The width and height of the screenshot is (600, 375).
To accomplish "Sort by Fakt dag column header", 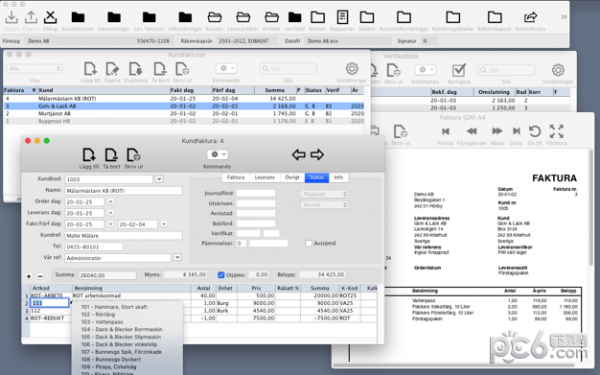I will [x=190, y=90].
